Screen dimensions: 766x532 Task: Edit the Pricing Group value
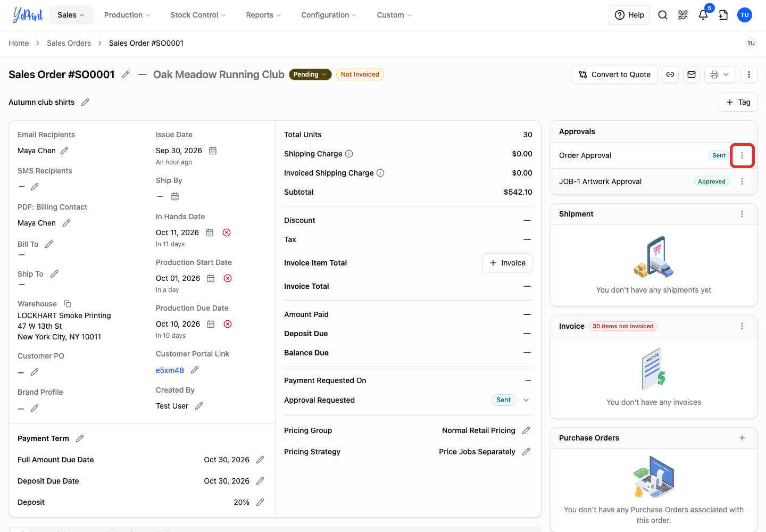click(526, 430)
